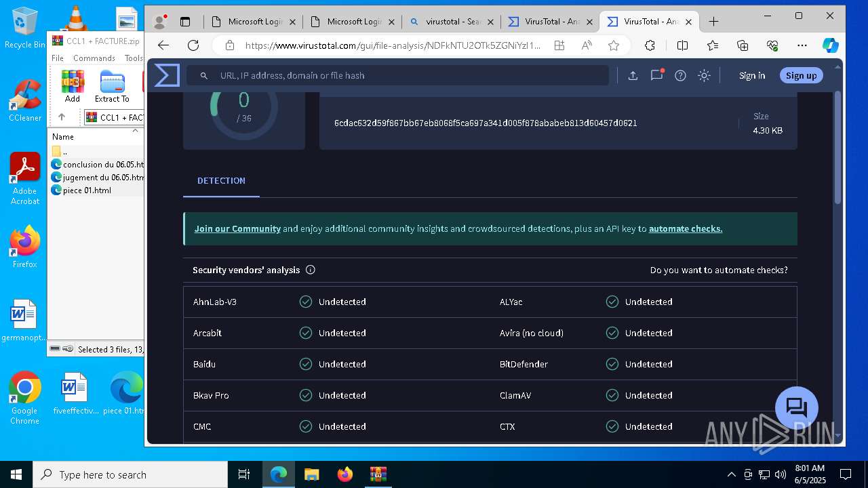Select piece 01.html in WinRAR list
The height and width of the screenshot is (488, 868).
click(x=81, y=190)
